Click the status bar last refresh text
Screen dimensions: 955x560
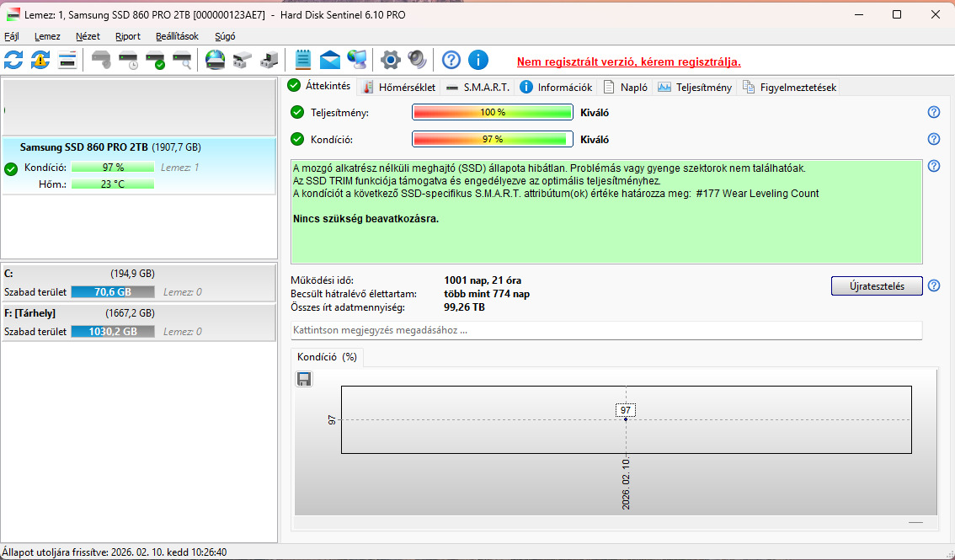tap(114, 552)
